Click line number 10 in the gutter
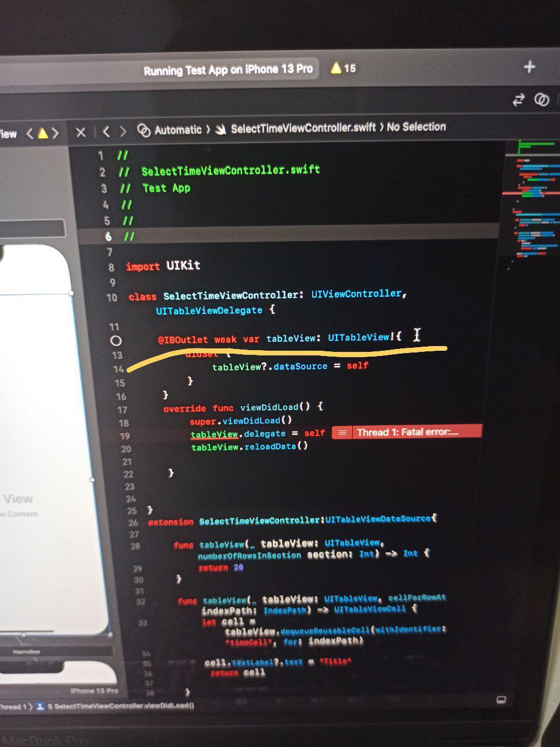Viewport: 560px width, 747px height. [x=112, y=298]
